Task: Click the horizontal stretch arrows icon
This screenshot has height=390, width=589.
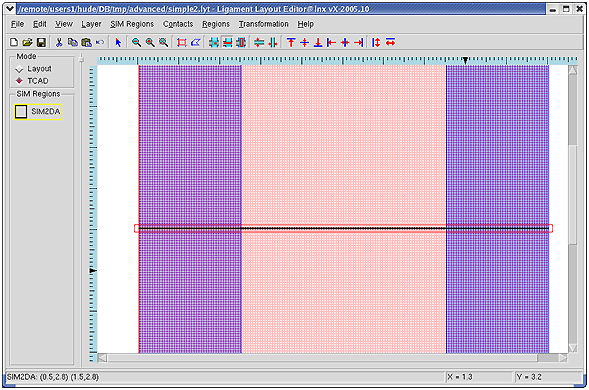Action: 391,42
